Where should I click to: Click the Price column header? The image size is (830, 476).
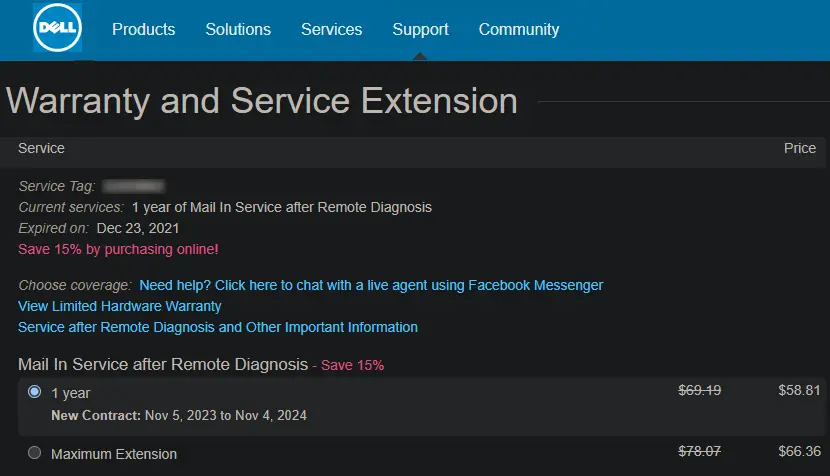[x=799, y=148]
